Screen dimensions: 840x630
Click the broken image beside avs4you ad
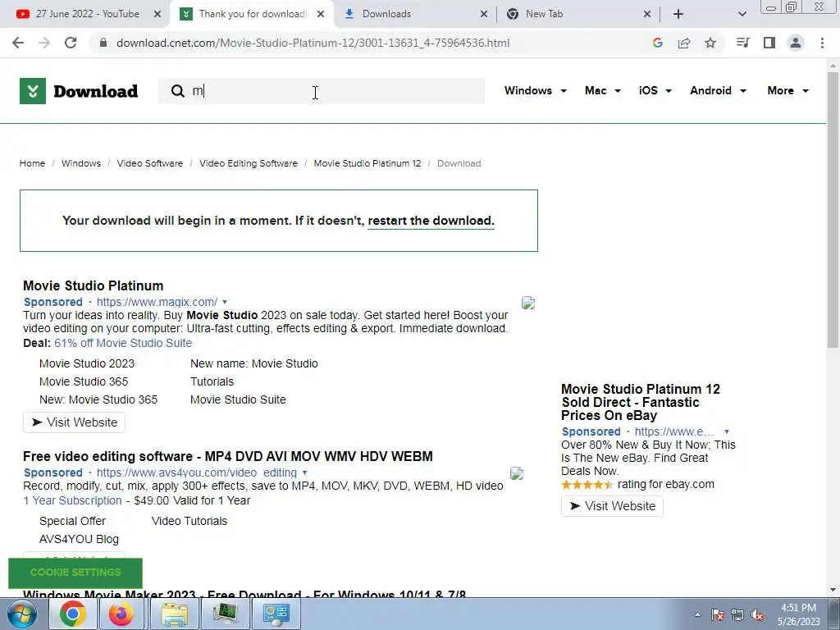point(517,473)
